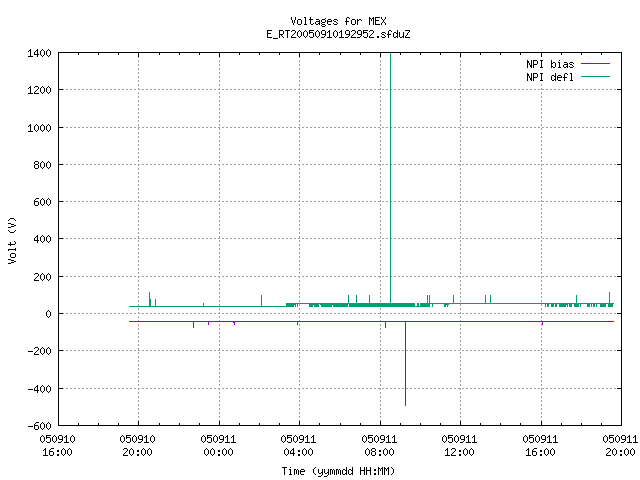Click the 1000 y-axis tick label
640x480 pixels.
coord(39,128)
